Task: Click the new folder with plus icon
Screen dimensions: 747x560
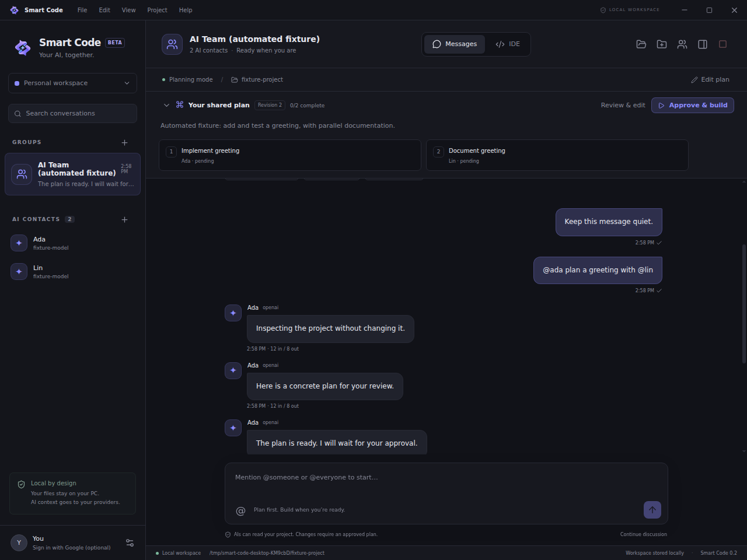Action: click(x=662, y=44)
